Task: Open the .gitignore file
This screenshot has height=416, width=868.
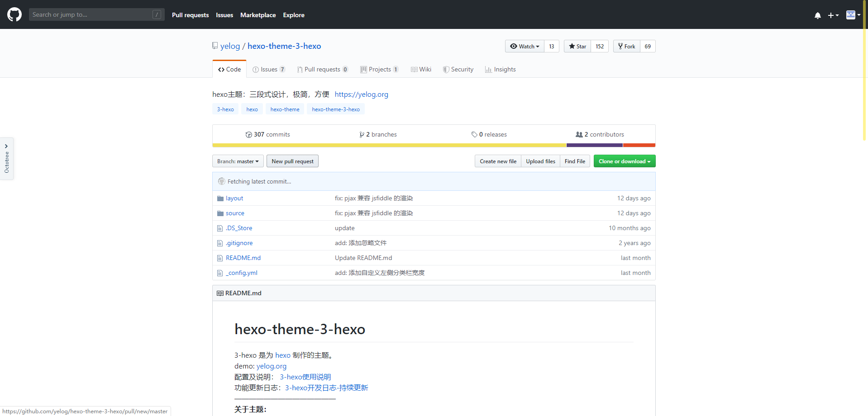Action: point(239,243)
